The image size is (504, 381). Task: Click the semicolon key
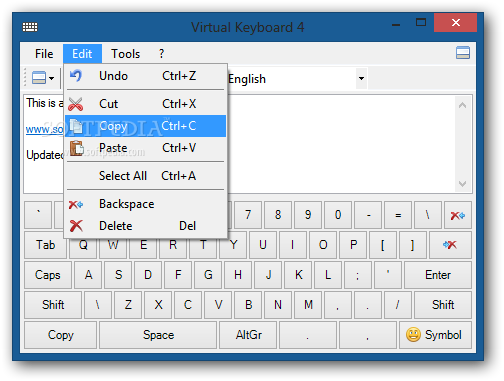pyautogui.click(x=358, y=275)
